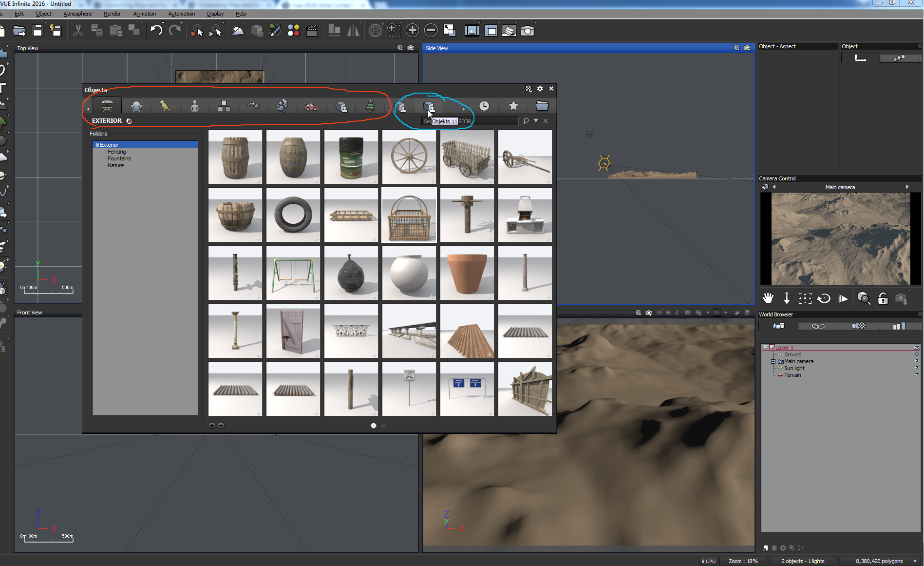Toggle Layer 1 visibility eye icon
The width and height of the screenshot is (924, 566).
[917, 347]
